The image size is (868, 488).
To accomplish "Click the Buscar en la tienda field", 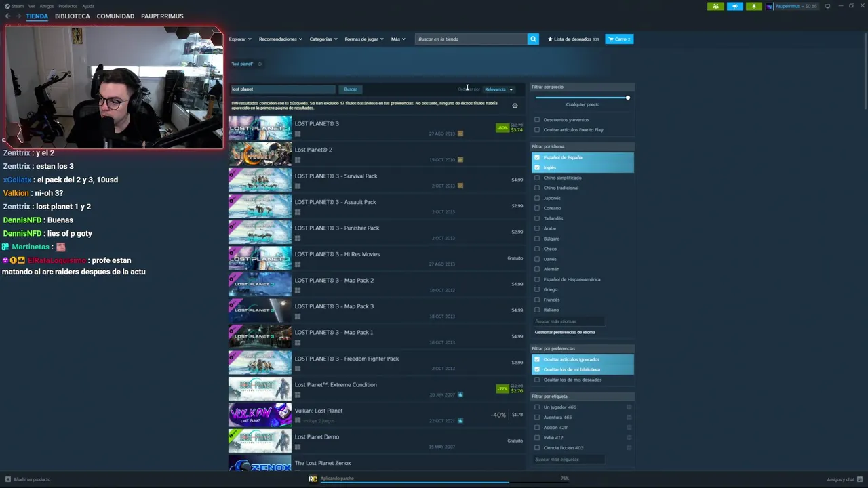I will pyautogui.click(x=471, y=39).
